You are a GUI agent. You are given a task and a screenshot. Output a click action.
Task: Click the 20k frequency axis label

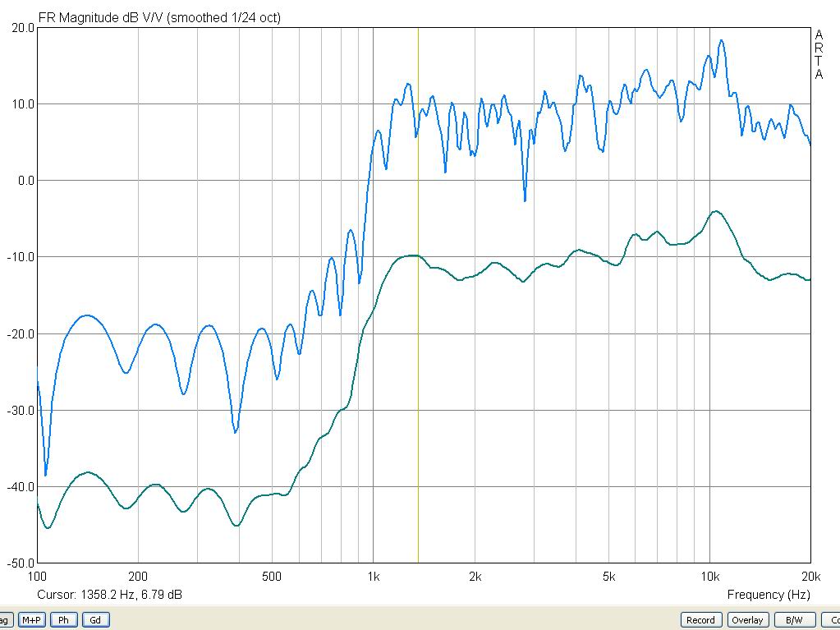tap(811, 577)
